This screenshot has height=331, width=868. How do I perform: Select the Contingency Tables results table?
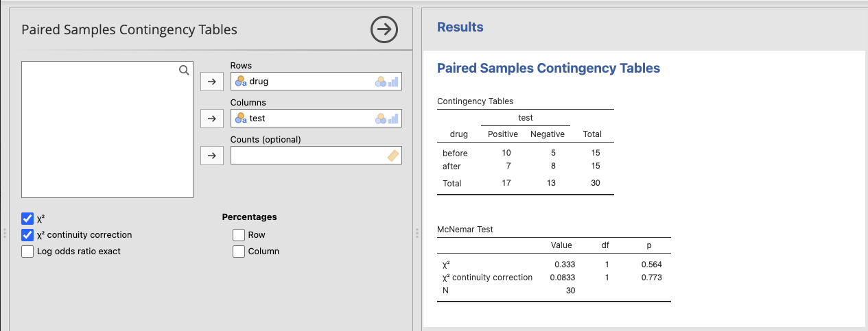(x=525, y=151)
